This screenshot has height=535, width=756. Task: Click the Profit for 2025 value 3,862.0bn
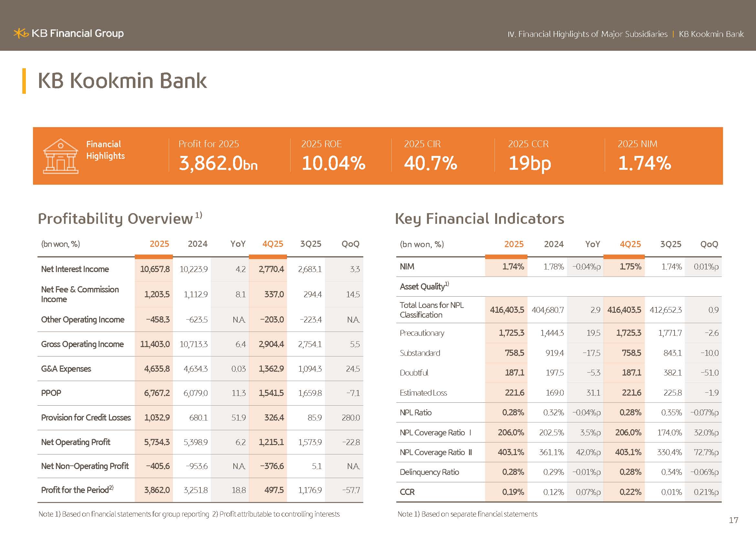pos(218,163)
